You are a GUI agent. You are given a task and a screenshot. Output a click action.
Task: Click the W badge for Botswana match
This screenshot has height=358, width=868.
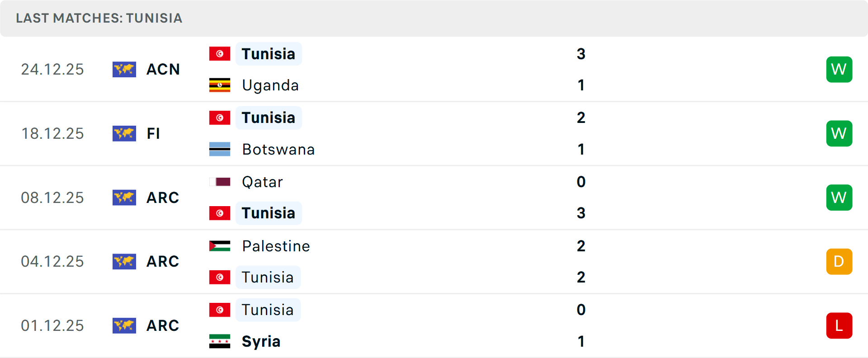839,133
